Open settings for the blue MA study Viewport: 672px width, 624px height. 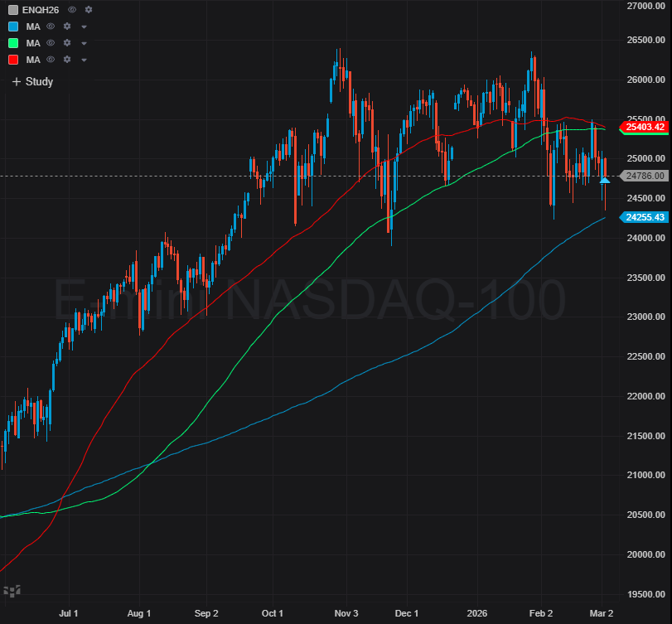67,27
